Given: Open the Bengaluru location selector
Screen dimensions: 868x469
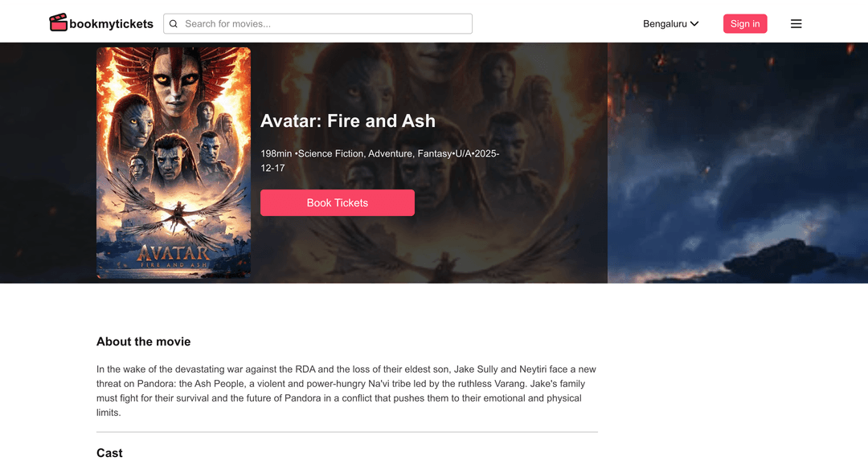Looking at the screenshot, I should tap(670, 24).
